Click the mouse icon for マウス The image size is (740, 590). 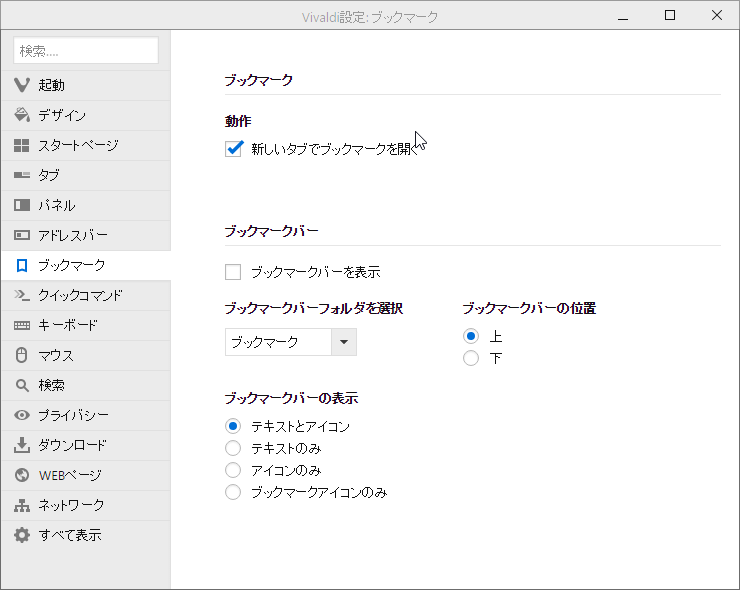[22, 355]
